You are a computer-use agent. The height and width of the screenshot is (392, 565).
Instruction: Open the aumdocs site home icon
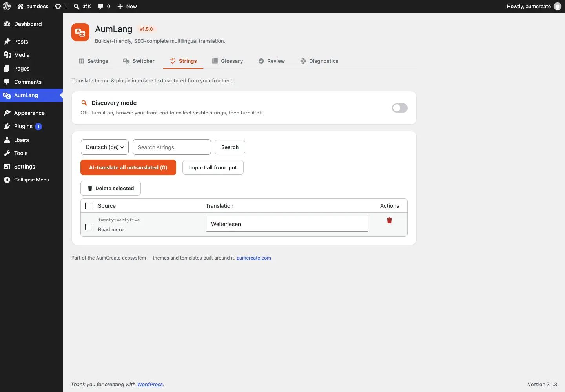tap(20, 6)
